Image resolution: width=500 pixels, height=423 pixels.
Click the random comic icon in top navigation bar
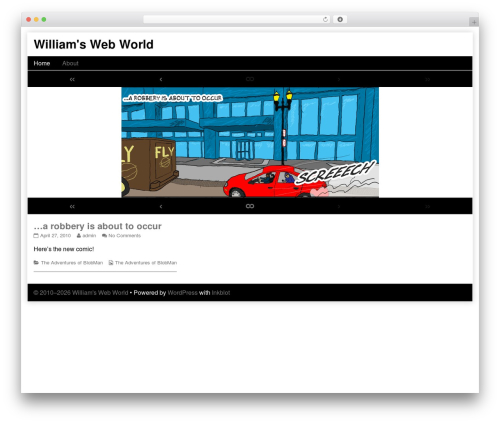[250, 79]
